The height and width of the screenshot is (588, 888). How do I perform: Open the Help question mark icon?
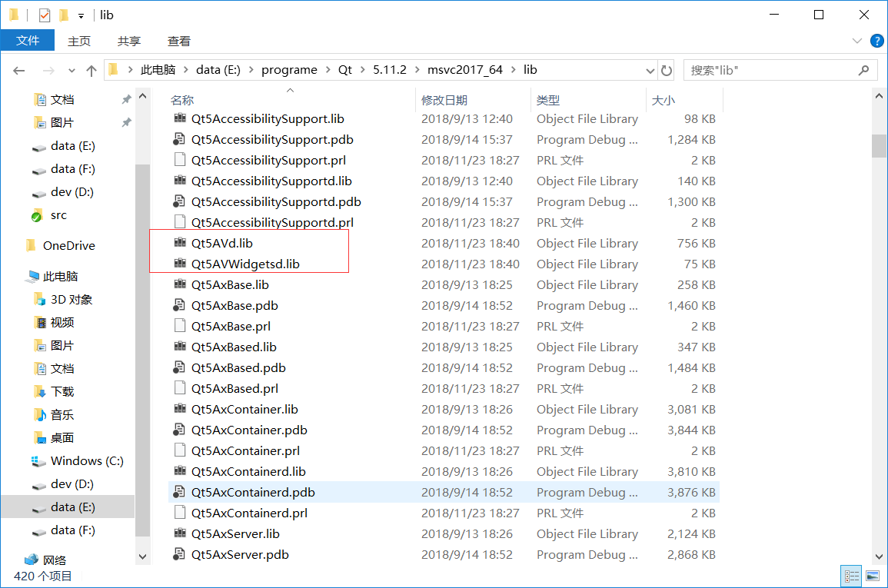click(876, 41)
